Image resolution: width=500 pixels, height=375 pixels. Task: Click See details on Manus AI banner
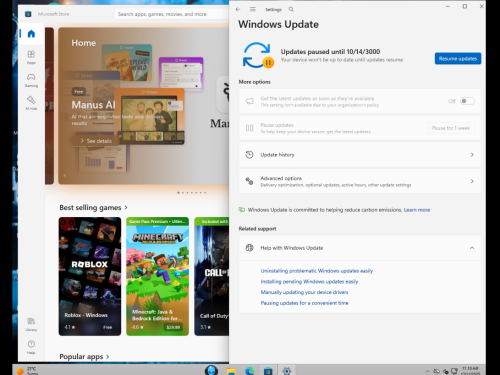97,141
